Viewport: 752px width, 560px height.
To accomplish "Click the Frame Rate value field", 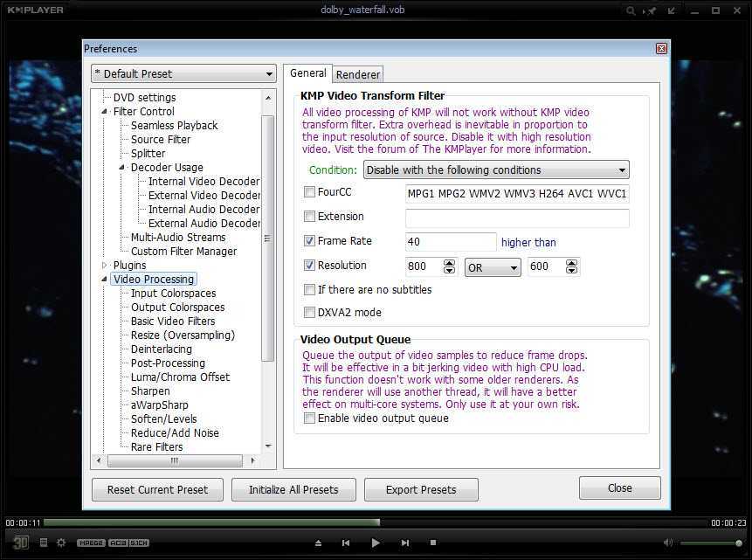I will (x=451, y=242).
